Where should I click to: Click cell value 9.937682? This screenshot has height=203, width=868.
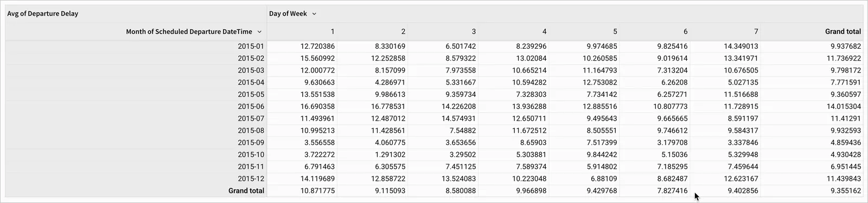(846, 47)
